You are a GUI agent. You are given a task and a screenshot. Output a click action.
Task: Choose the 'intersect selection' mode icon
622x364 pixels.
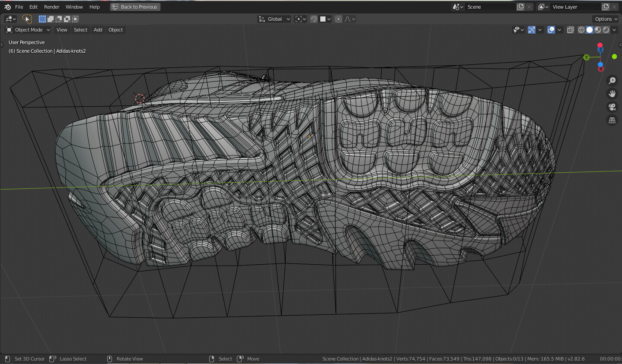click(x=75, y=19)
